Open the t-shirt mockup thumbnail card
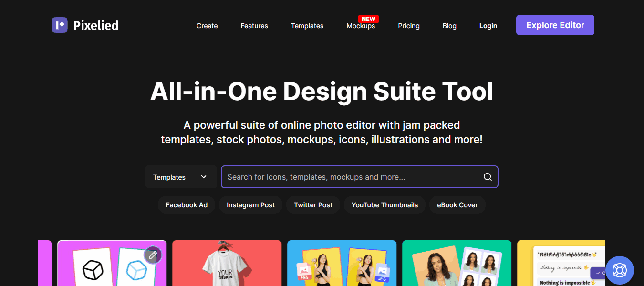The height and width of the screenshot is (286, 644). tap(227, 264)
